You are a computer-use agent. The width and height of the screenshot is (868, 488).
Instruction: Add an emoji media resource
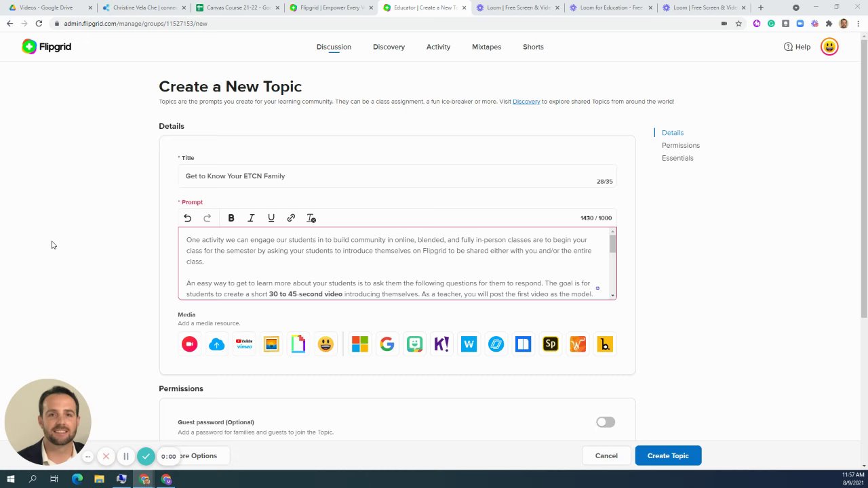325,344
